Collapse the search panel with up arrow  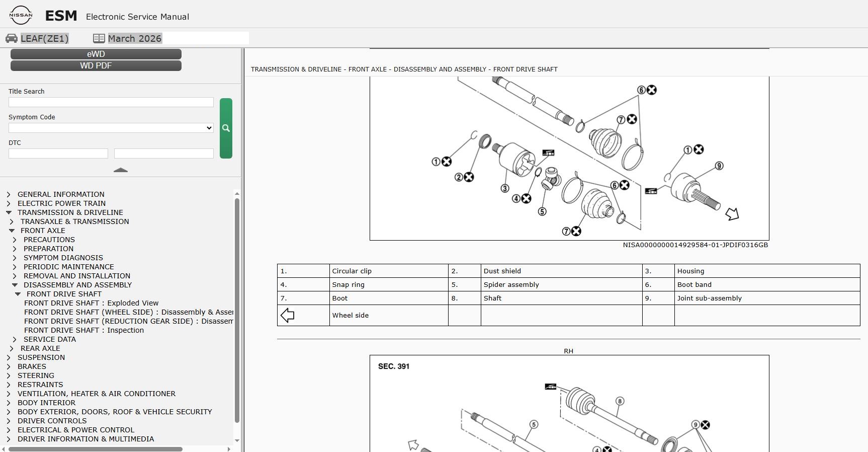pyautogui.click(x=121, y=170)
